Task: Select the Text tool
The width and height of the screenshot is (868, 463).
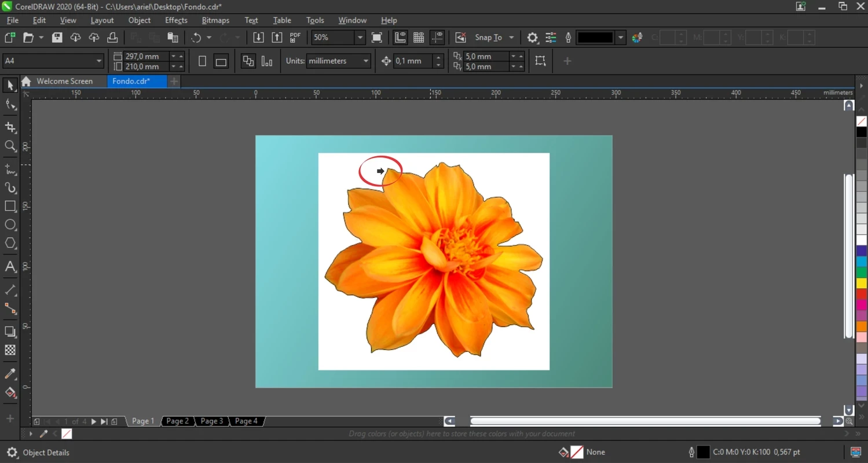Action: (x=10, y=267)
